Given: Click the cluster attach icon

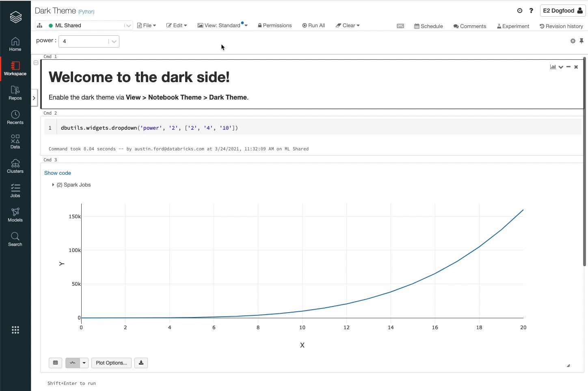Looking at the screenshot, I should coord(40,26).
